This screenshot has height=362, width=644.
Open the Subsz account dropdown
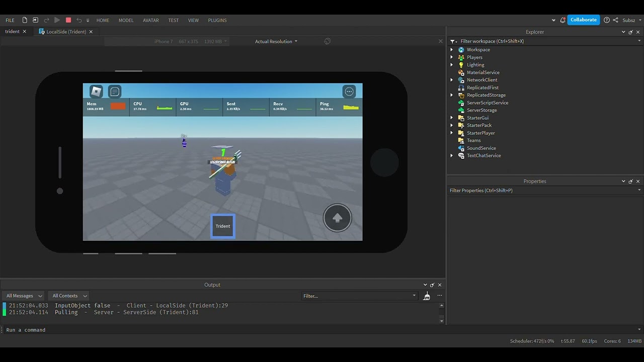[x=632, y=20]
